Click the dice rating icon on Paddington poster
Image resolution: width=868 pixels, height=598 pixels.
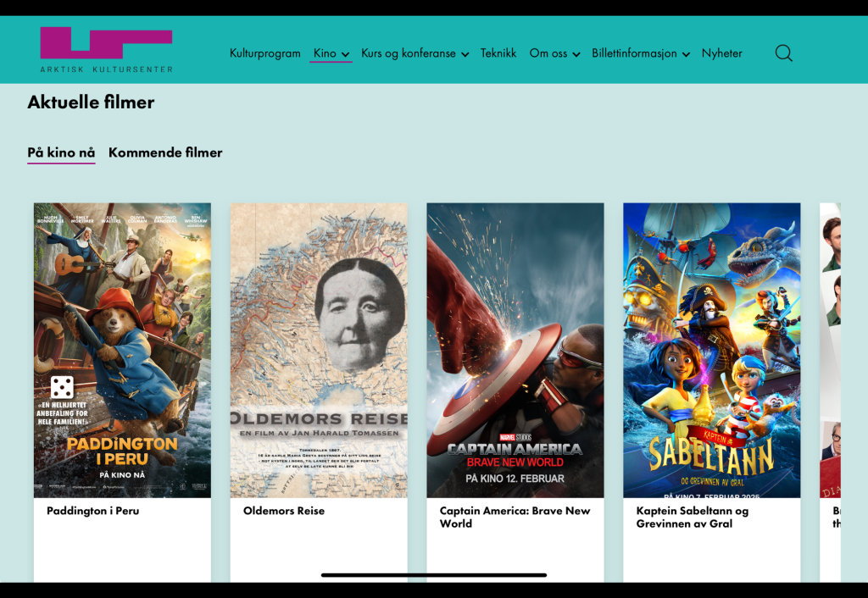(62, 387)
